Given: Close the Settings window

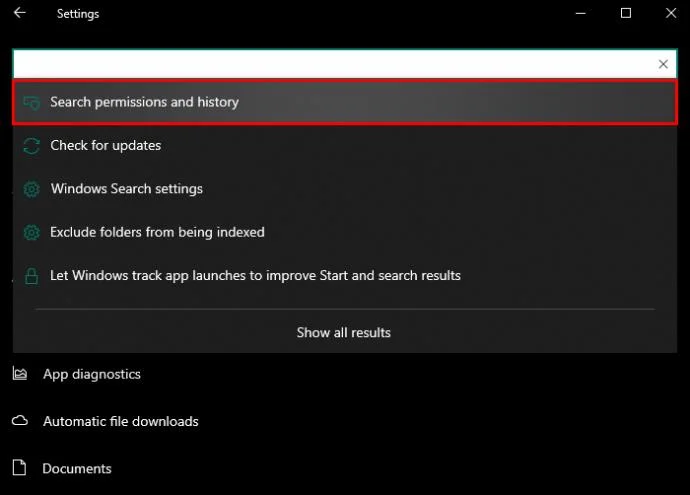Looking at the screenshot, I should coord(671,13).
